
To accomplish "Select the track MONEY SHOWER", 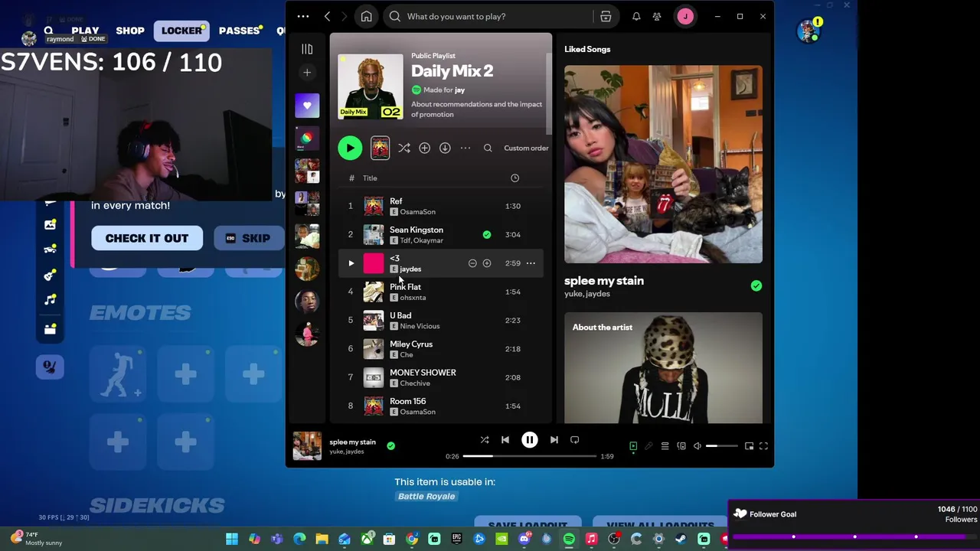I will (x=441, y=377).
